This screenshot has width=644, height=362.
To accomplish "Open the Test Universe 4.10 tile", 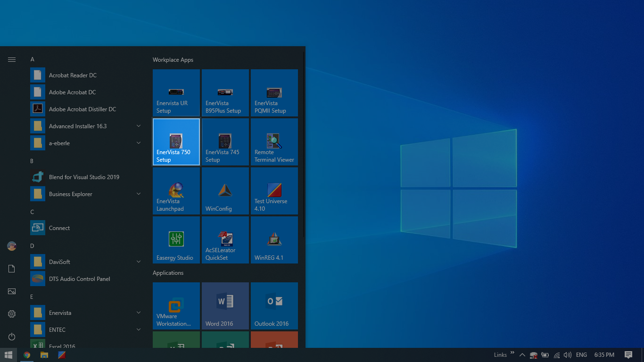I will click(274, 191).
